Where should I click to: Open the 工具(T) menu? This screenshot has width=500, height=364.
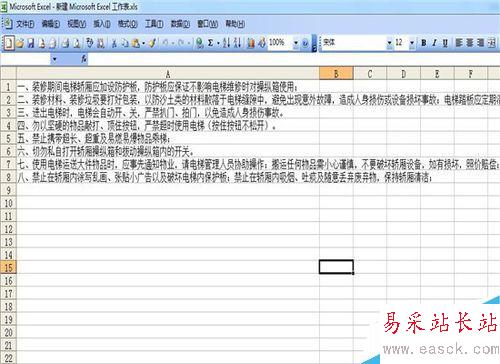[x=154, y=24]
